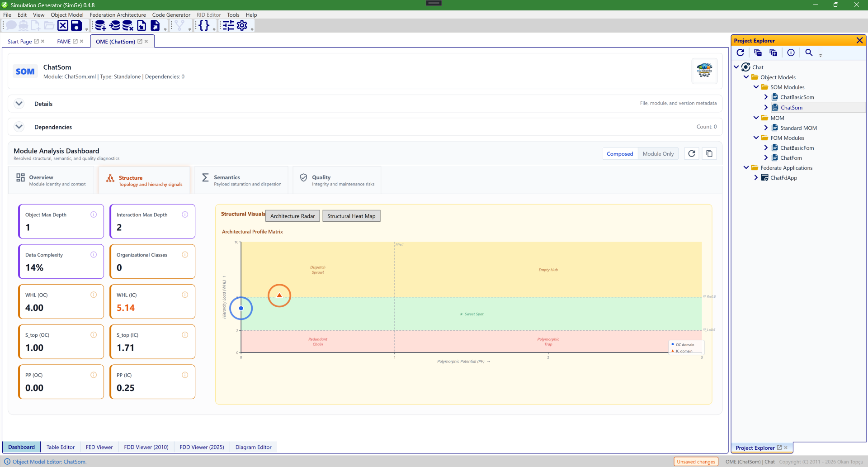Screen dimensions: 868x467
Task: Switch to the Table Editor tab
Action: [x=61, y=447]
